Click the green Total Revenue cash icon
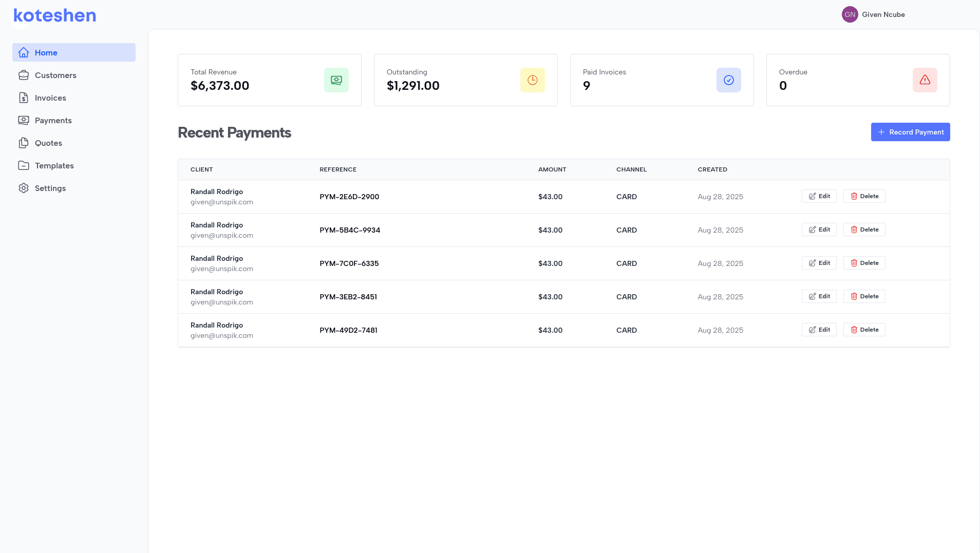Screen dimensions: 980x553 pyautogui.click(x=336, y=80)
